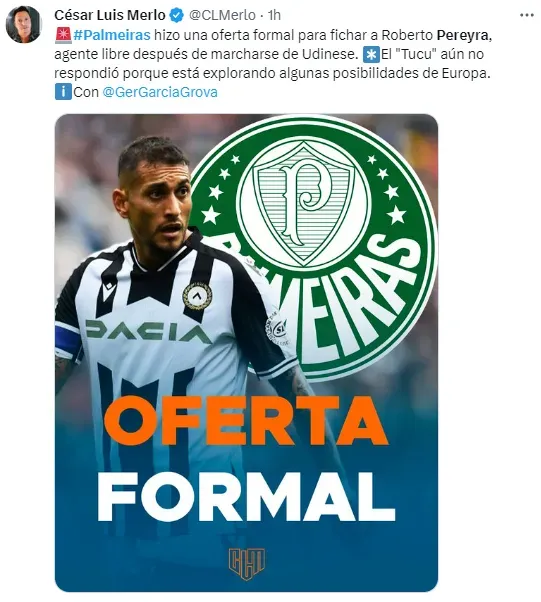Click the César Luis Merlo display name

(109, 15)
